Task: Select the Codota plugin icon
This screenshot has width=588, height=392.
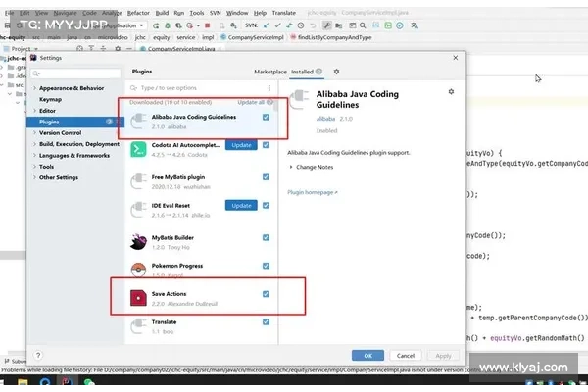Action: tap(138, 149)
